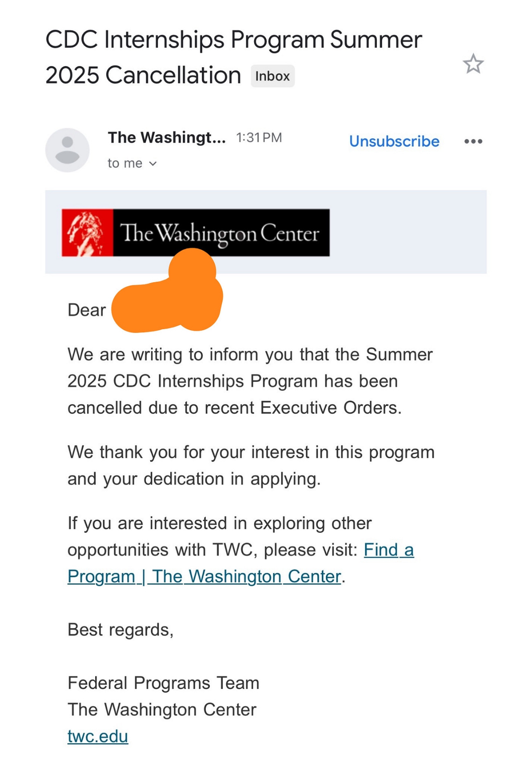
Task: Click the "Best regards," closing line
Action: click(120, 630)
